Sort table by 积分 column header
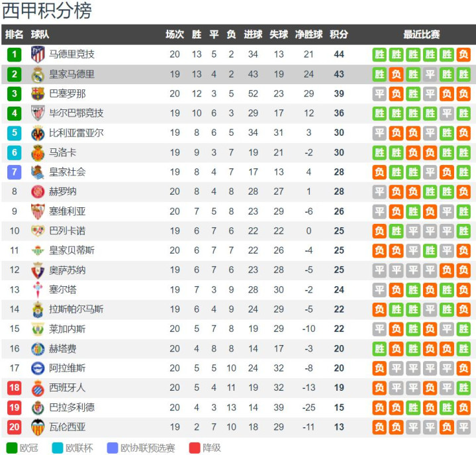This screenshot has width=476, height=455. point(339,34)
